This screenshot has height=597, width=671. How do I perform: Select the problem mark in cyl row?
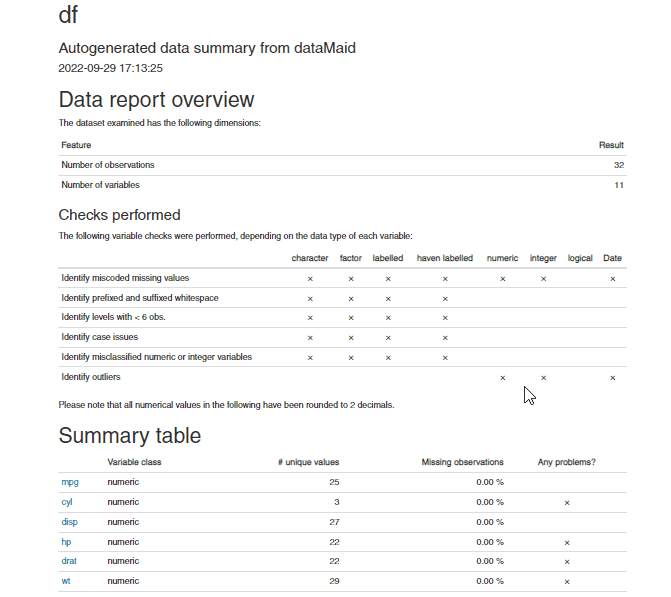567,503
